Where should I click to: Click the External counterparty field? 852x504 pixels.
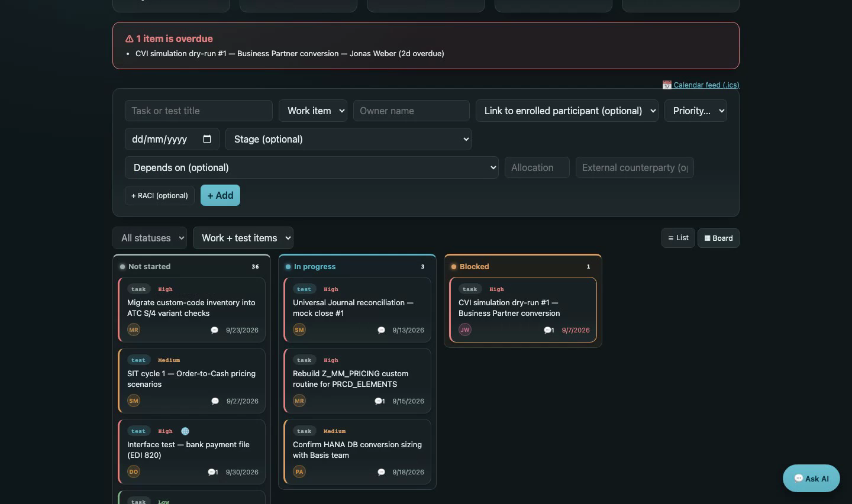(x=635, y=167)
